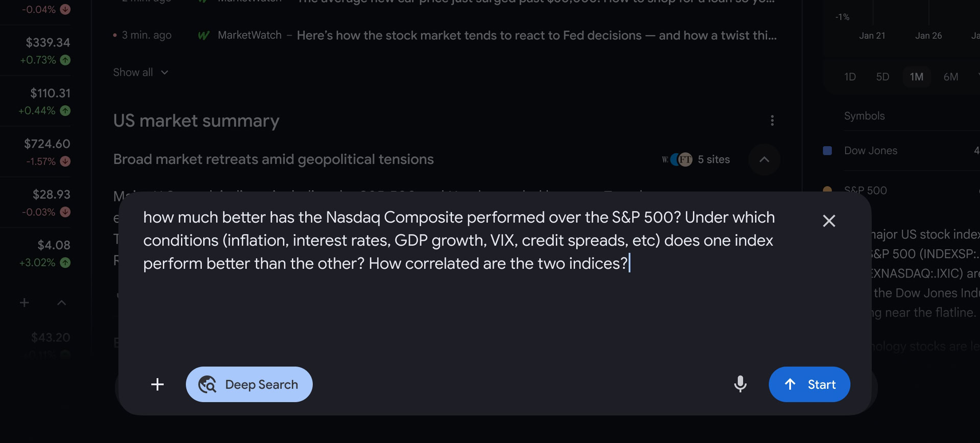Click the FT source avatar near 5 sites

pos(684,159)
